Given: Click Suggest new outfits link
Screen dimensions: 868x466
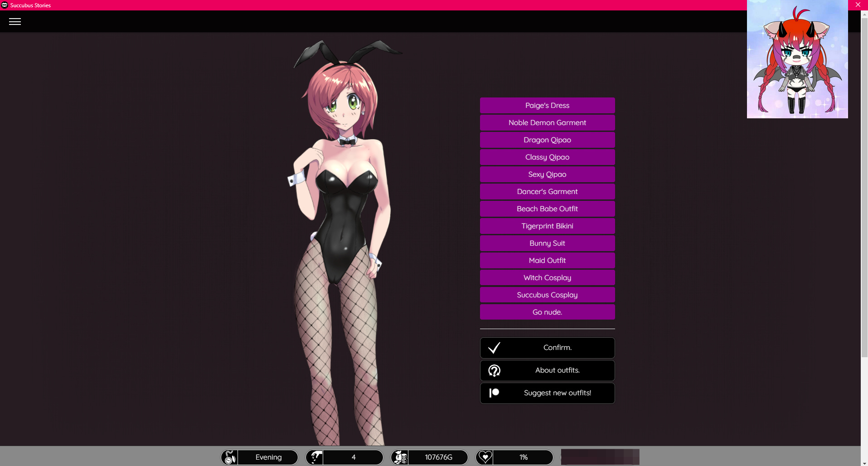Looking at the screenshot, I should pyautogui.click(x=547, y=393).
